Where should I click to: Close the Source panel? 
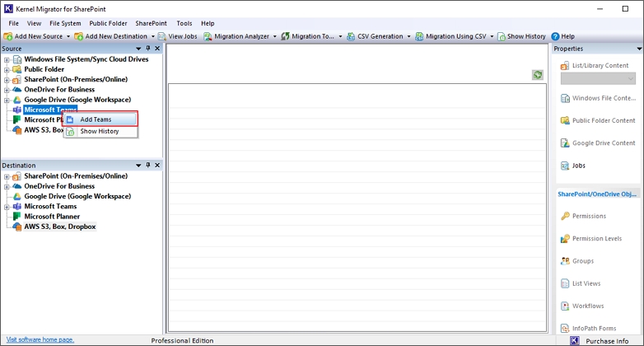pos(157,49)
